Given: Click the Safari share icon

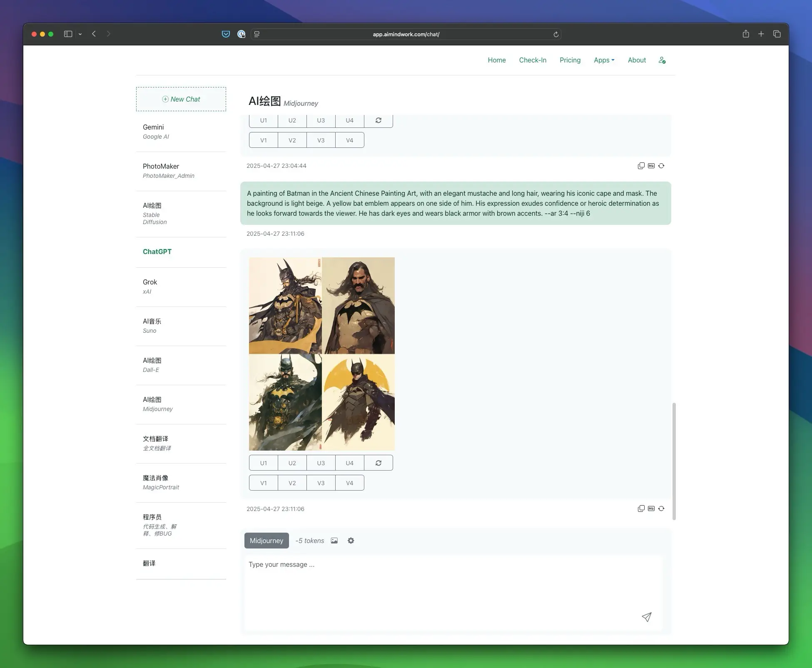Looking at the screenshot, I should [x=746, y=34].
